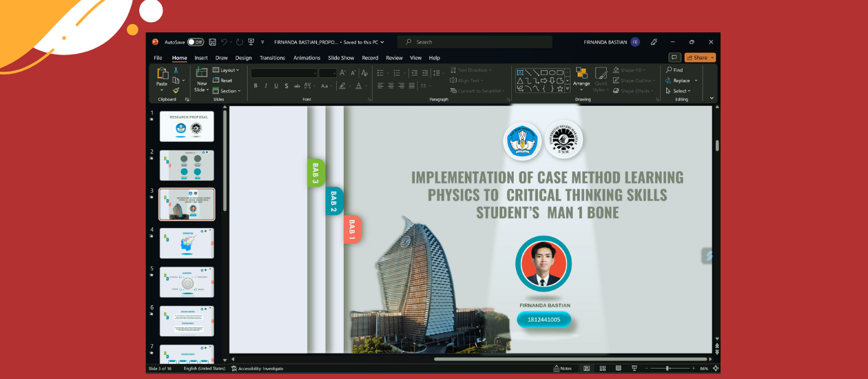Select the Format Painter brush

(176, 90)
